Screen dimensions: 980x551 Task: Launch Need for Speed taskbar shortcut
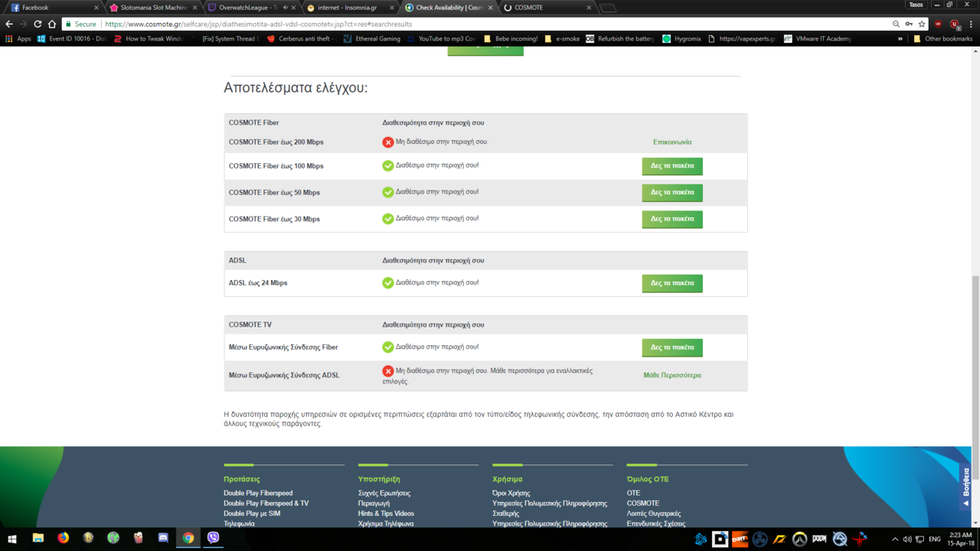point(780,540)
